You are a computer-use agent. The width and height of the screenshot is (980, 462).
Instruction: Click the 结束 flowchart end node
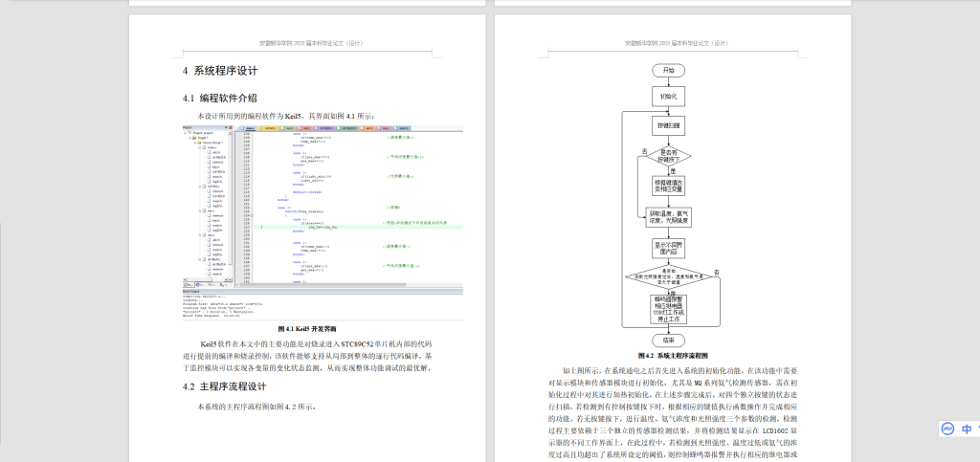click(668, 339)
